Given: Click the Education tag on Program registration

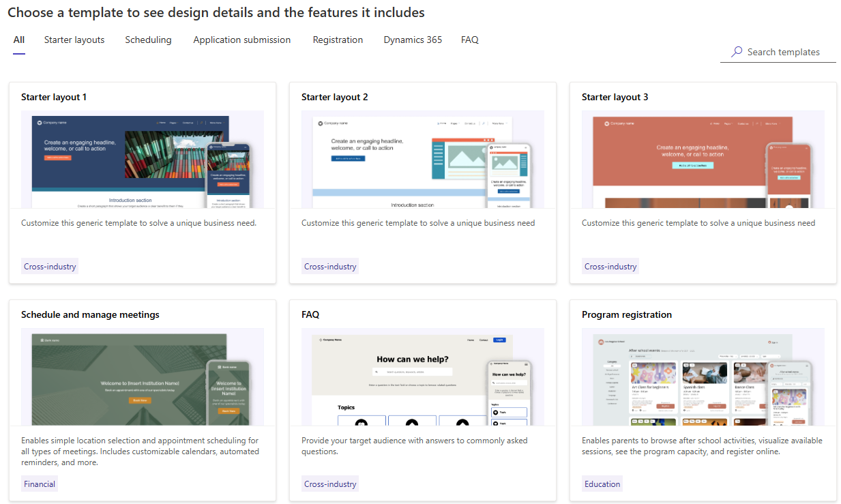Looking at the screenshot, I should pos(602,484).
